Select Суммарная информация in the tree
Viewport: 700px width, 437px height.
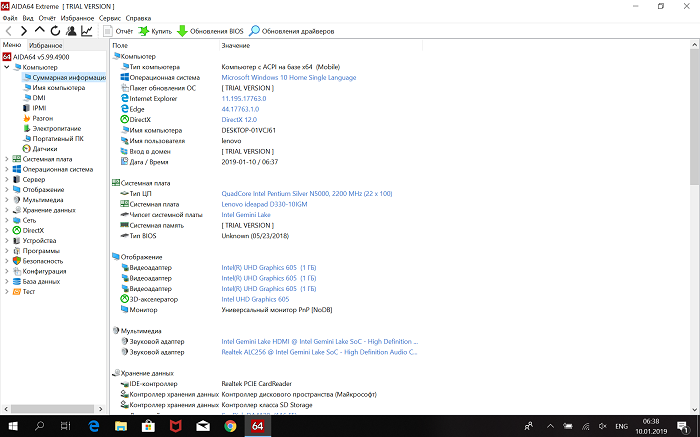click(x=65, y=77)
